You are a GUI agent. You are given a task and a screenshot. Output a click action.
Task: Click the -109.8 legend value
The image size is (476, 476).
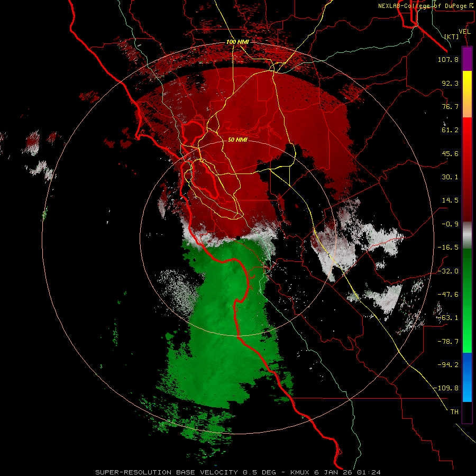tap(446, 388)
